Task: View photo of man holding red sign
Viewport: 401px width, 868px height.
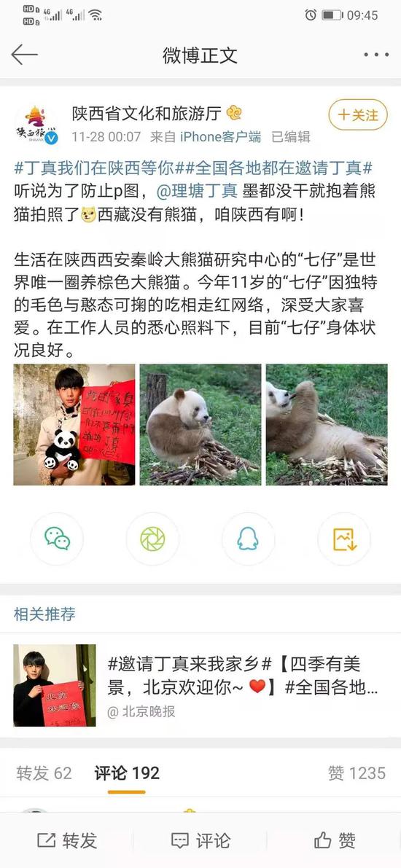Action: click(74, 425)
